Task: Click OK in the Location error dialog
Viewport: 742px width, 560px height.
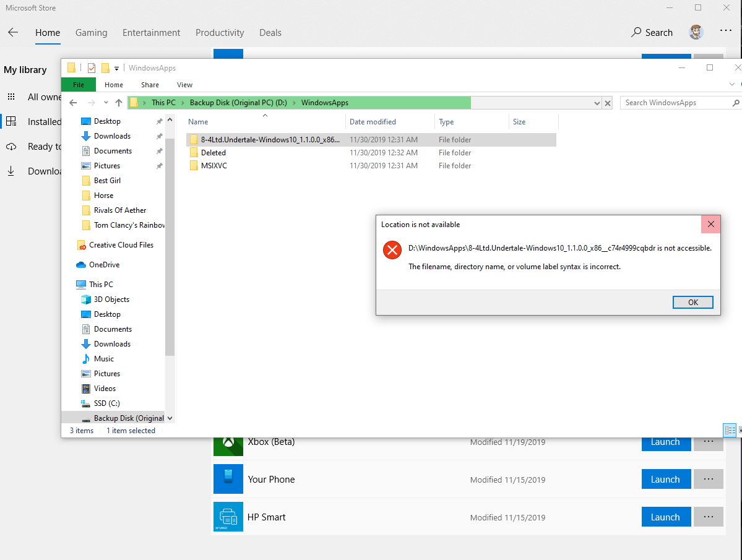Action: [x=692, y=302]
